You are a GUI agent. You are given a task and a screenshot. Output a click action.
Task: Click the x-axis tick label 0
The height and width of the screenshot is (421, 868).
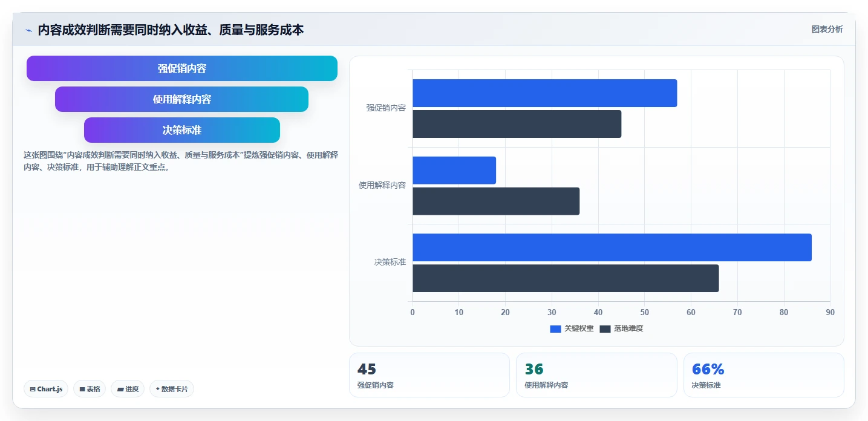point(413,312)
